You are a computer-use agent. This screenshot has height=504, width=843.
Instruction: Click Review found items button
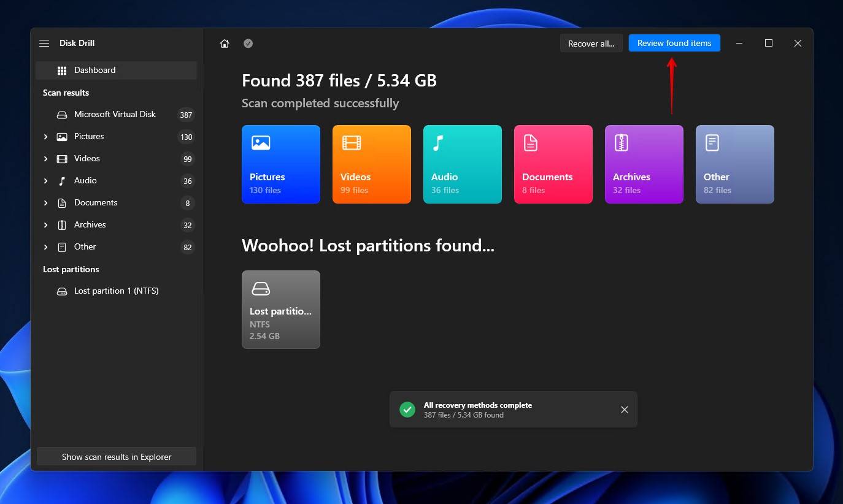click(x=674, y=43)
